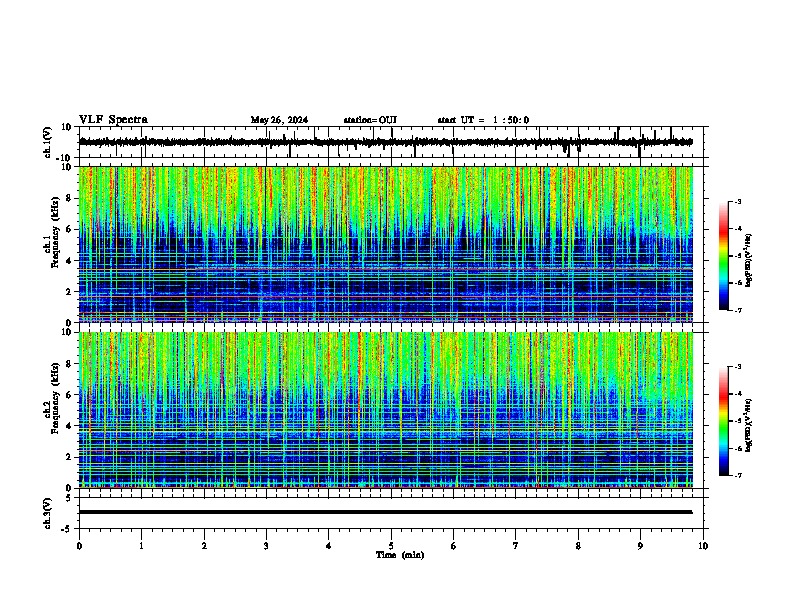Click the "-4" label on ch.1 color scale
Viewport: 792px width, 612px height.
click(x=737, y=228)
